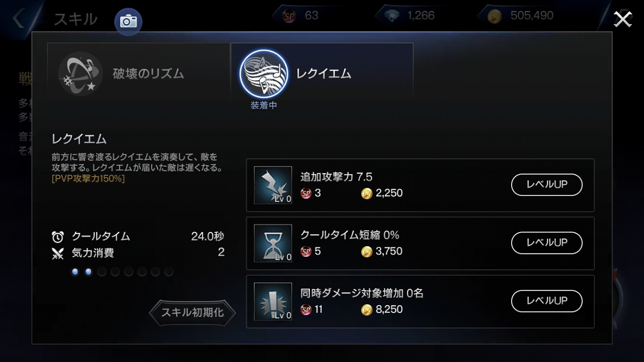The image size is (644, 362).
Task: Click the クールタイム clock icon
Action: [58, 237]
